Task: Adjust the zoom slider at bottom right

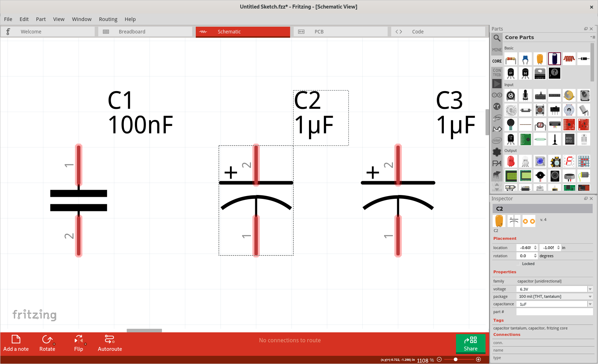Action: (456, 359)
